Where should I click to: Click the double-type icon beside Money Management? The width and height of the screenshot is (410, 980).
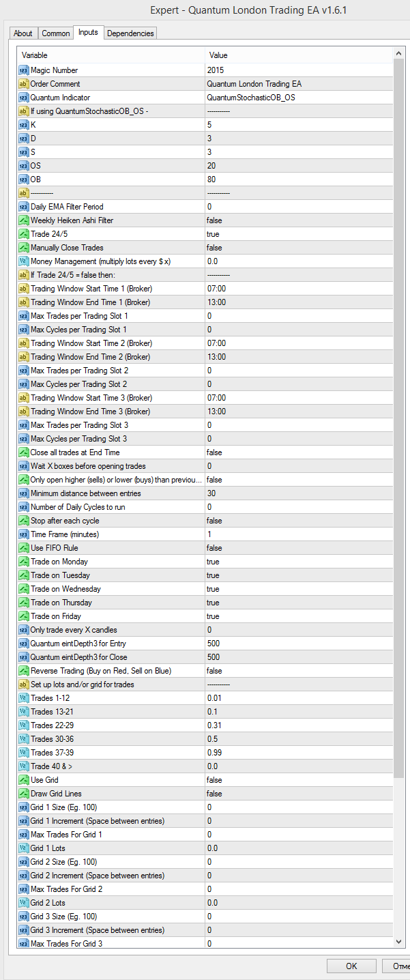pos(23,261)
